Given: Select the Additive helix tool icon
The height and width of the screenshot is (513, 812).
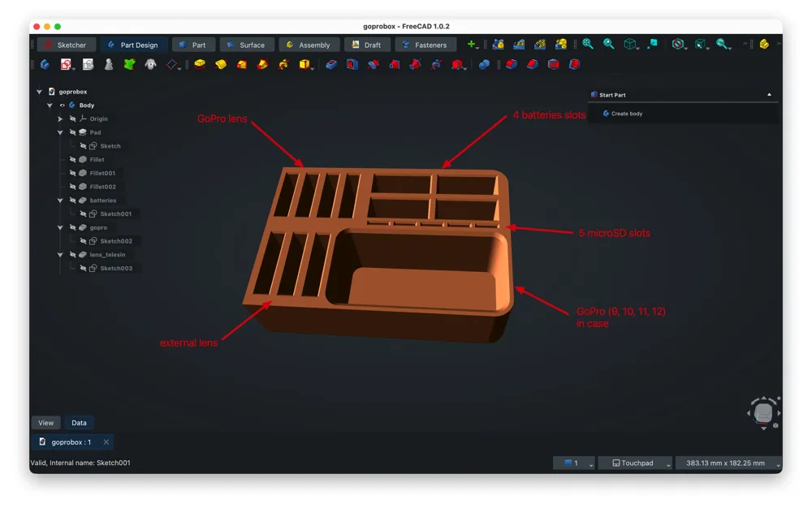Looking at the screenshot, I should tap(283, 64).
